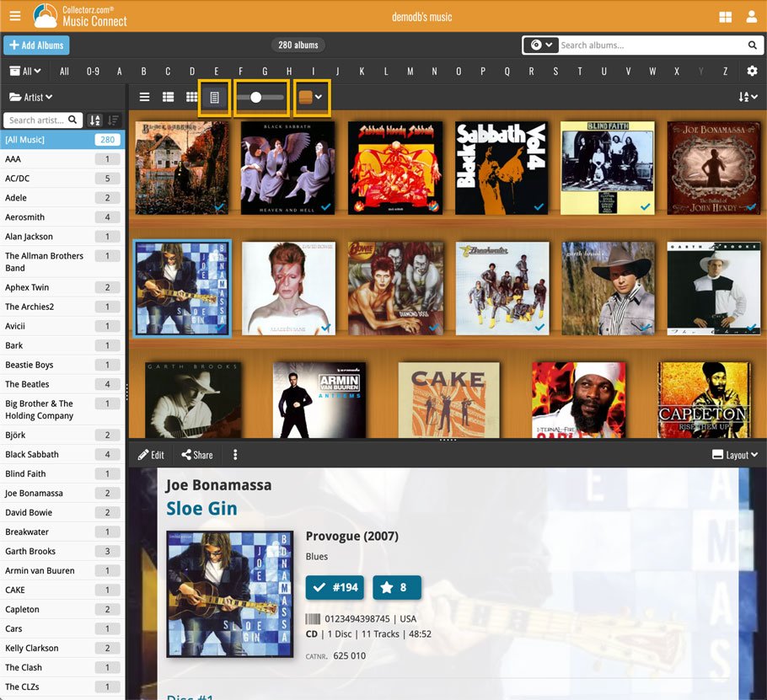Filter albums by letter B
Viewport: 767px width, 700px height.
(x=144, y=72)
